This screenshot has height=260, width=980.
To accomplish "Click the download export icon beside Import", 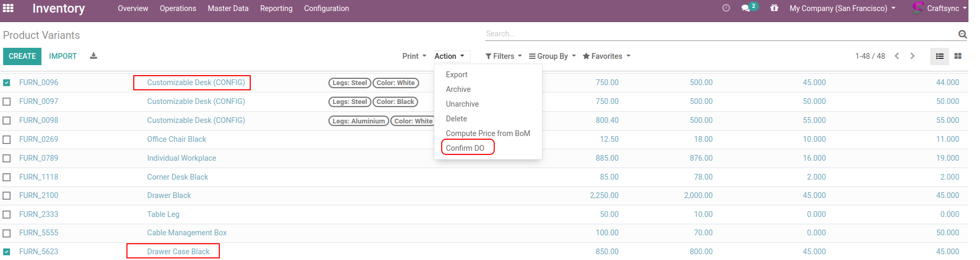I will 93,56.
